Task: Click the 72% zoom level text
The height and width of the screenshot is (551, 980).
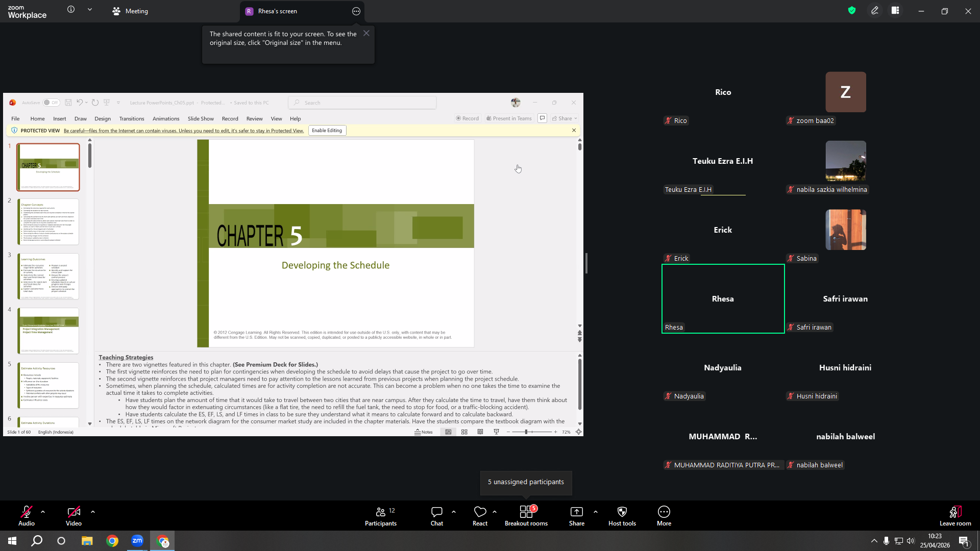Action: coord(566,432)
